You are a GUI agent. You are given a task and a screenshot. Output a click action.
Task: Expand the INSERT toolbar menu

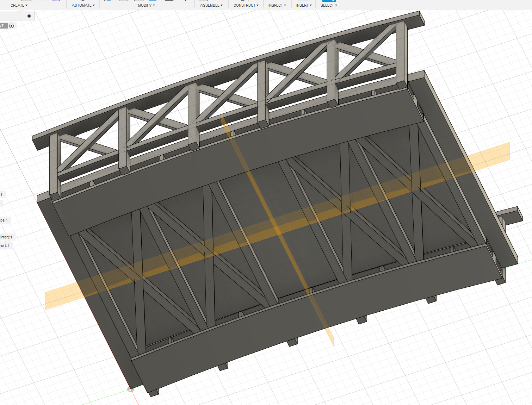click(304, 5)
